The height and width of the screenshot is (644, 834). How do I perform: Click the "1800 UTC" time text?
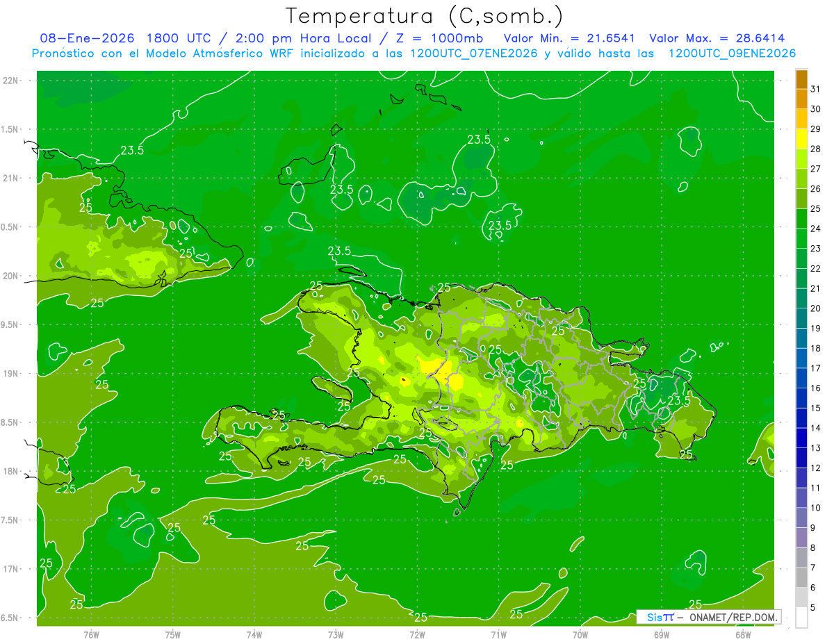tap(179, 38)
